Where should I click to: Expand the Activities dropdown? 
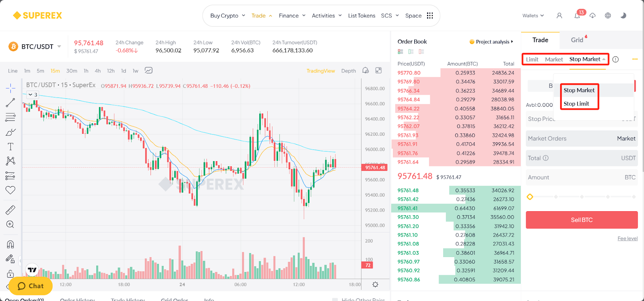327,16
